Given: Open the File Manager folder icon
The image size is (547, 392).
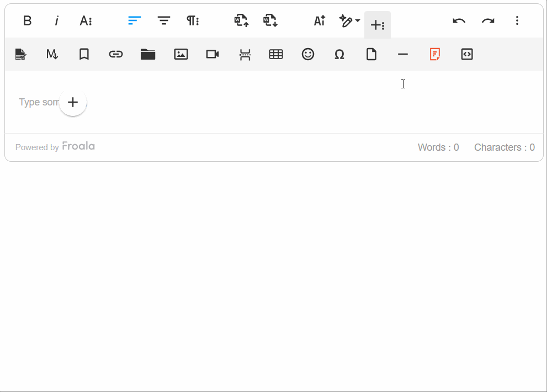Looking at the screenshot, I should (x=148, y=54).
